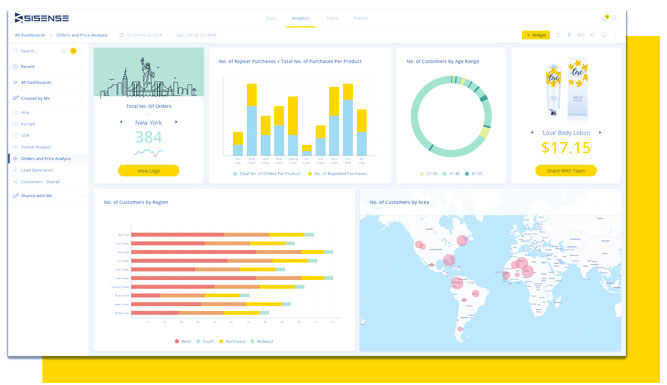Toggle Total No. of Orders Per Product legend
The height and width of the screenshot is (385, 667).
pyautogui.click(x=267, y=174)
